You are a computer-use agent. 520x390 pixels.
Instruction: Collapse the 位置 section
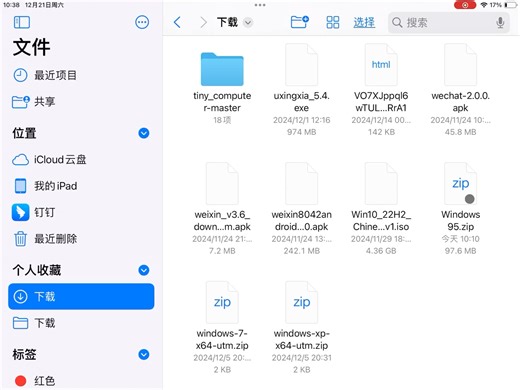pyautogui.click(x=144, y=133)
